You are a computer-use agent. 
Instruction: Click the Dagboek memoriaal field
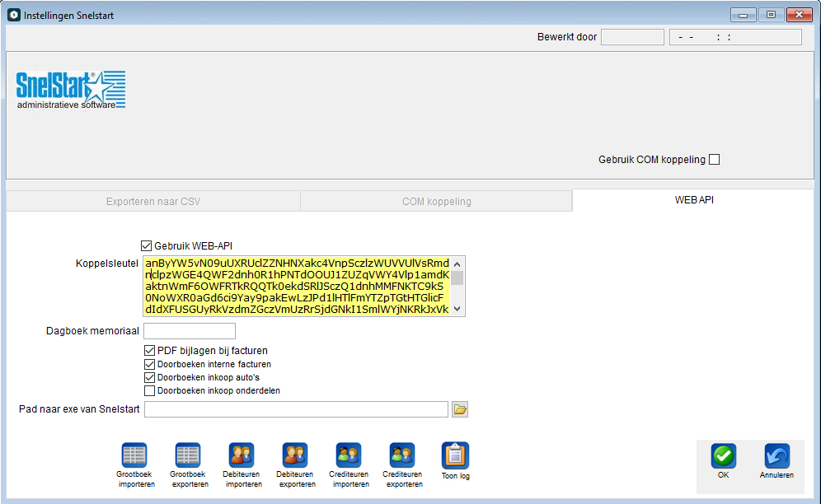[x=190, y=331]
